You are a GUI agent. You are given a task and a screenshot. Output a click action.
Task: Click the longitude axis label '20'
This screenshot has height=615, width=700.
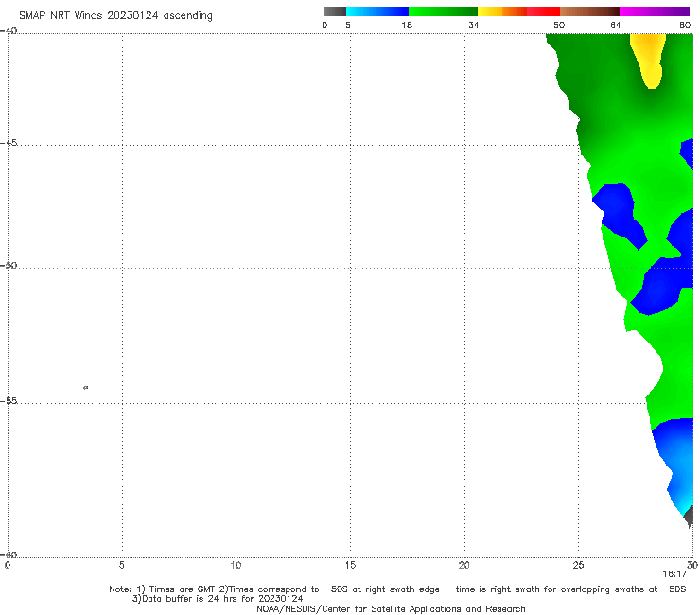tap(464, 565)
